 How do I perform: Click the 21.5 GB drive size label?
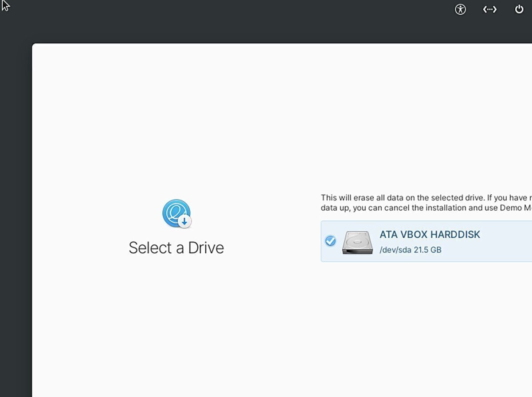428,250
